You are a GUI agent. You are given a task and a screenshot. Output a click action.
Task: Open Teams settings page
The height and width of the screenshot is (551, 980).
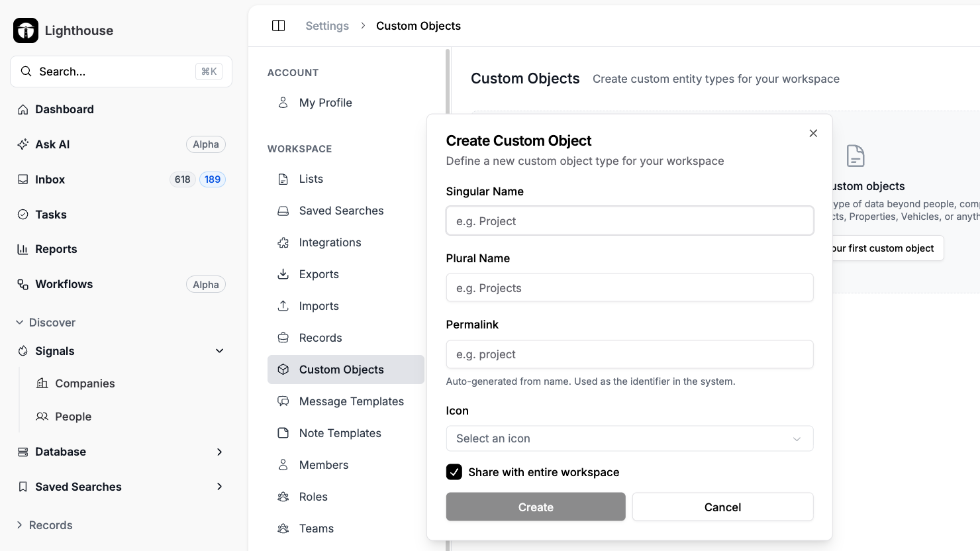click(346, 528)
